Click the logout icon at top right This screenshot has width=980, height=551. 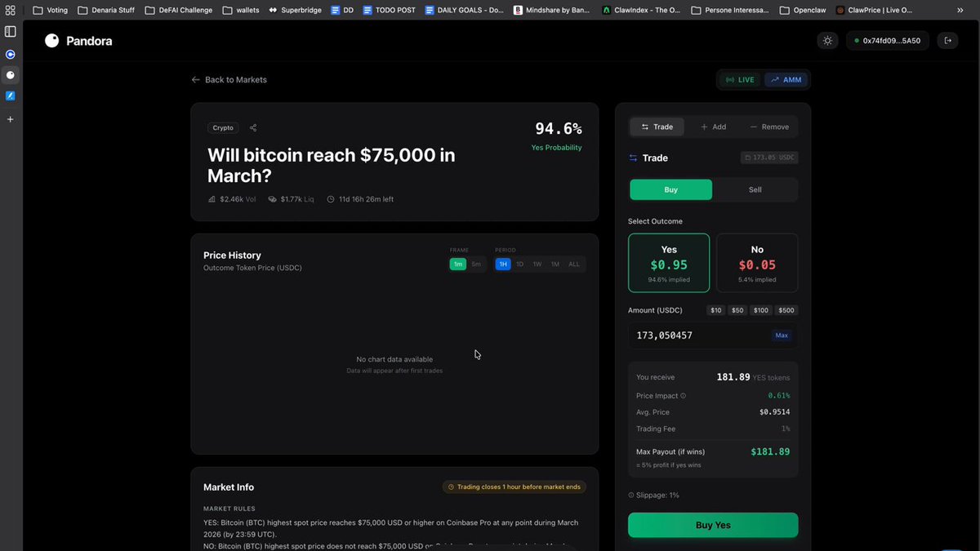click(947, 39)
